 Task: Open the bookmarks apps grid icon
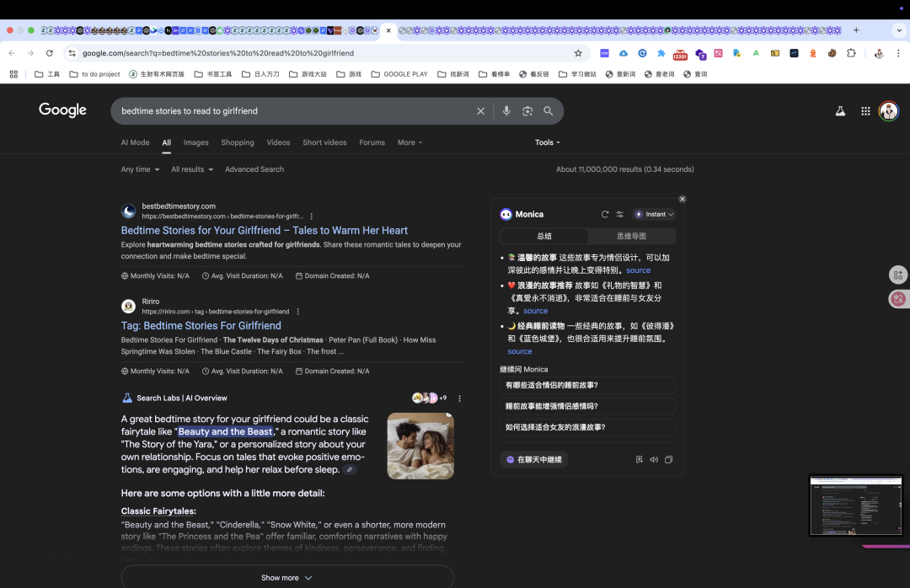[x=13, y=74]
